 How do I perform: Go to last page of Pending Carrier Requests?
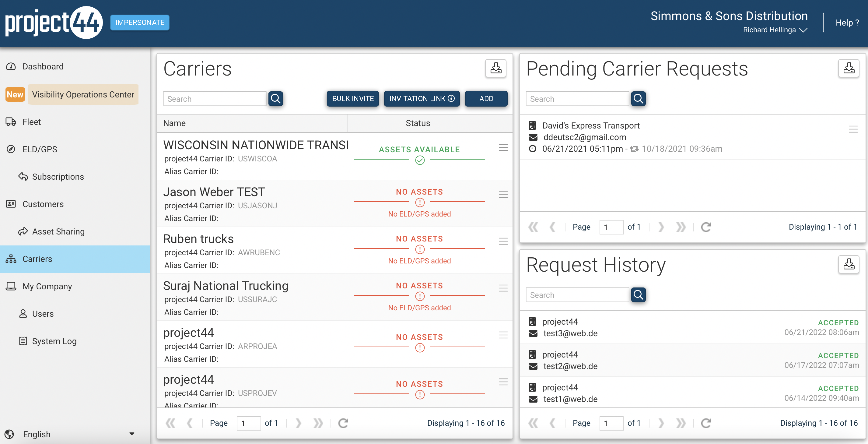point(681,227)
